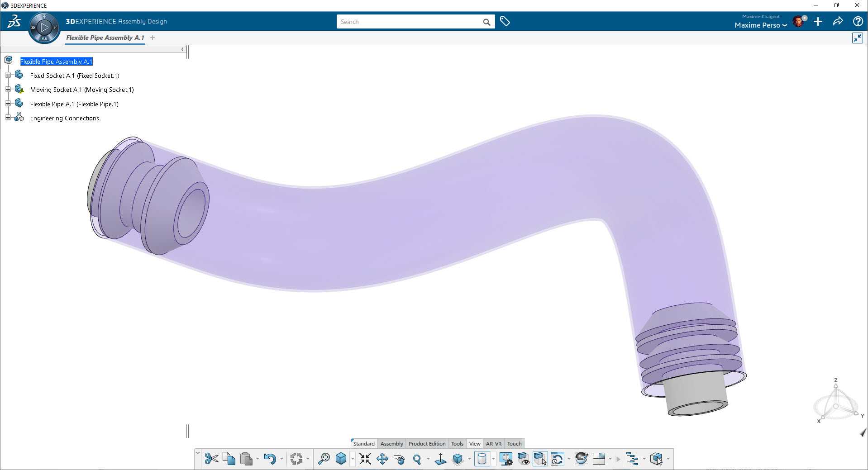The image size is (868, 470).
Task: Open the AR-VR tab
Action: click(493, 444)
